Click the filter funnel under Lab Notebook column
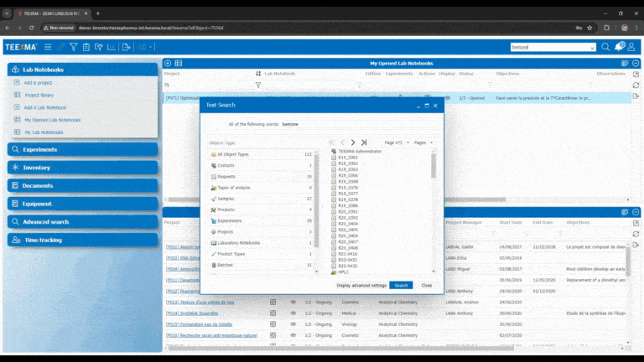This screenshot has height=362, width=644. point(258,85)
